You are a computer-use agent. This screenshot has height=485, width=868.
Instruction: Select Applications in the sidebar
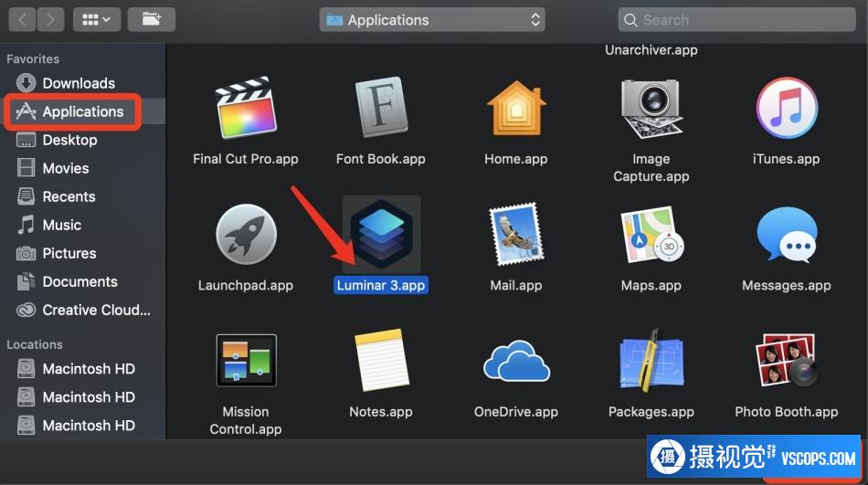pyautogui.click(x=83, y=111)
